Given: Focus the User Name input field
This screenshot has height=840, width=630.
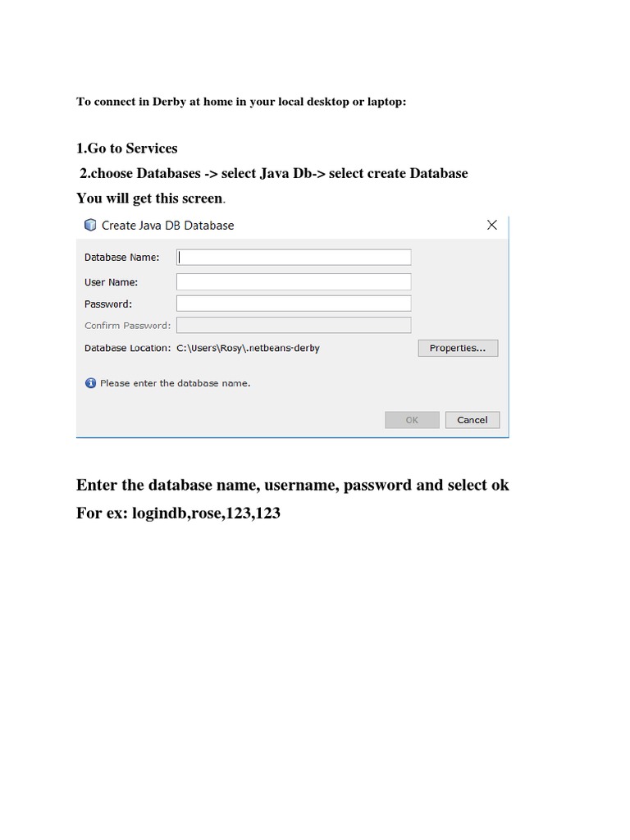Looking at the screenshot, I should (294, 282).
